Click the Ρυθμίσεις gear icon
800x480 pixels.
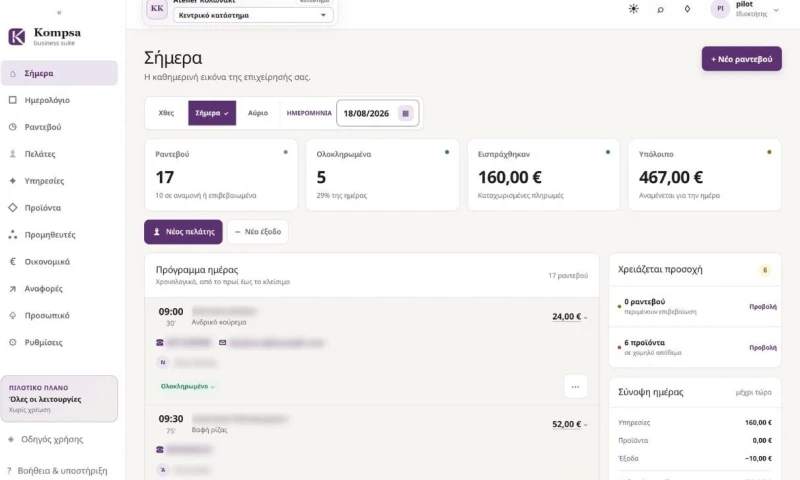pyautogui.click(x=13, y=342)
